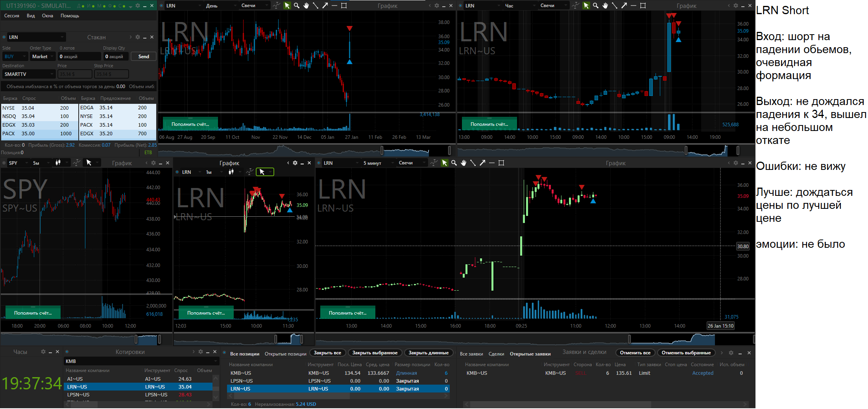Open settings gear in the main title bar
This screenshot has width=868, height=409.
(x=138, y=6)
